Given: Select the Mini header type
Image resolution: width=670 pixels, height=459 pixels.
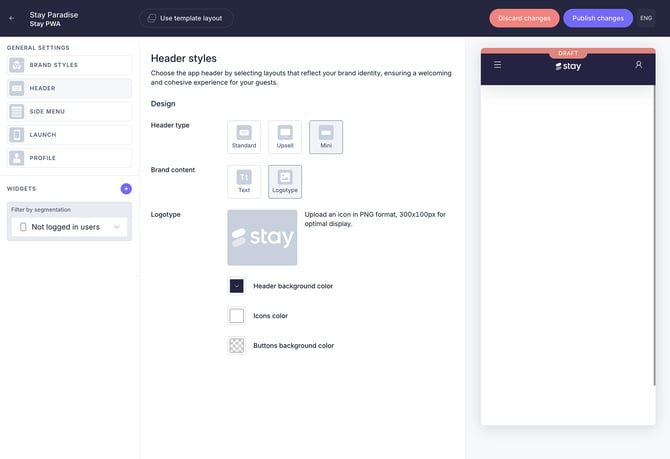Looking at the screenshot, I should 326,137.
